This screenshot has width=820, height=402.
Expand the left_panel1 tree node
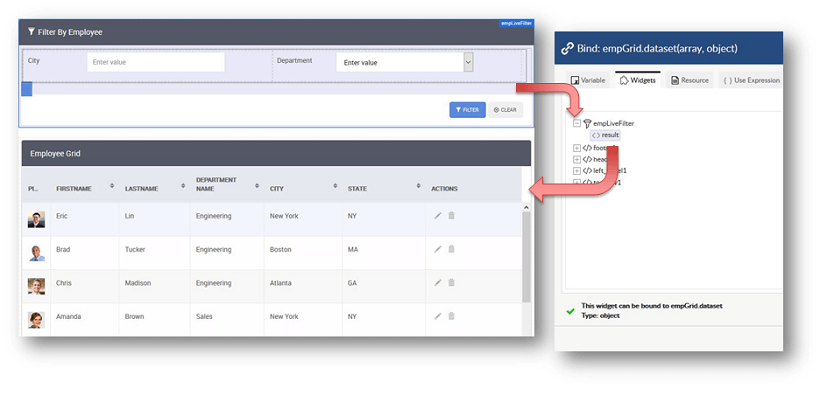coord(577,171)
